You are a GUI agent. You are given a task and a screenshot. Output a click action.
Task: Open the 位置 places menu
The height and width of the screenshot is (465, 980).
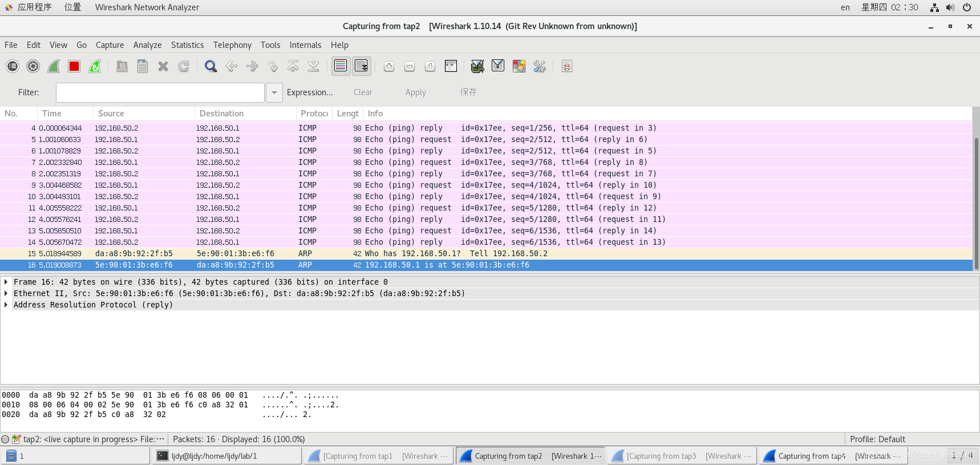point(72,7)
